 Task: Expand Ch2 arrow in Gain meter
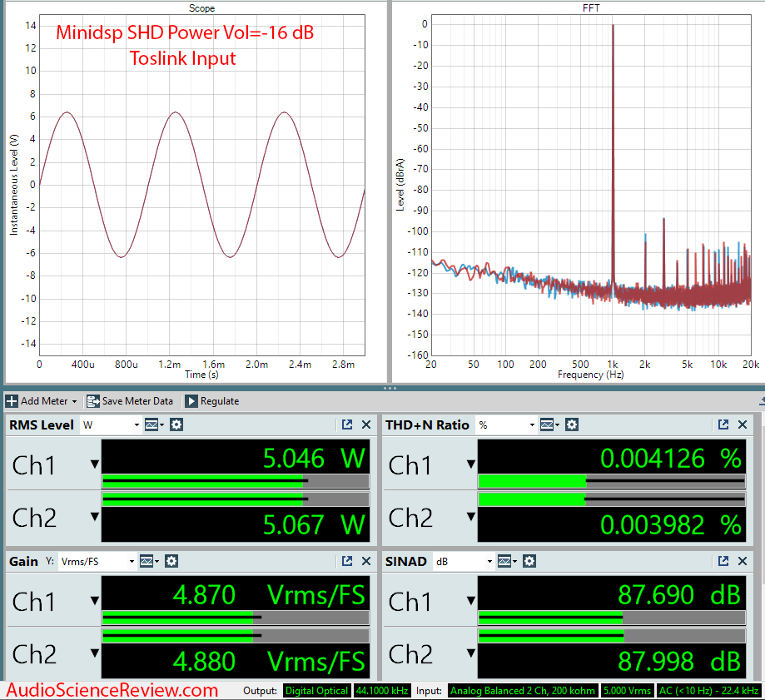click(x=95, y=653)
